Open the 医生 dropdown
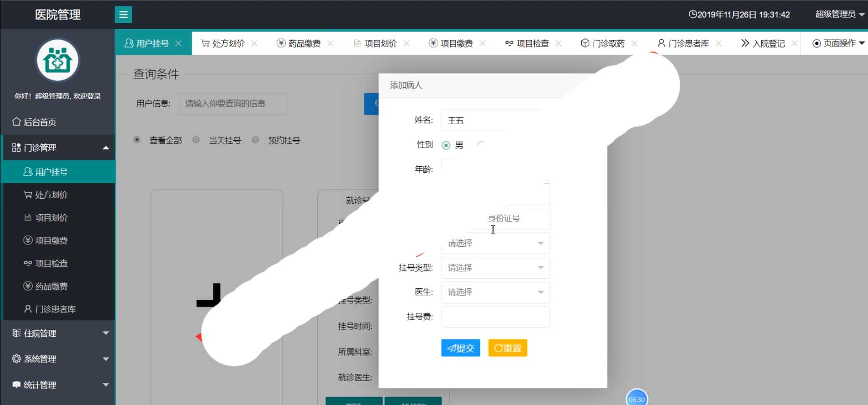Viewport: 868px width, 405px height. click(x=495, y=292)
